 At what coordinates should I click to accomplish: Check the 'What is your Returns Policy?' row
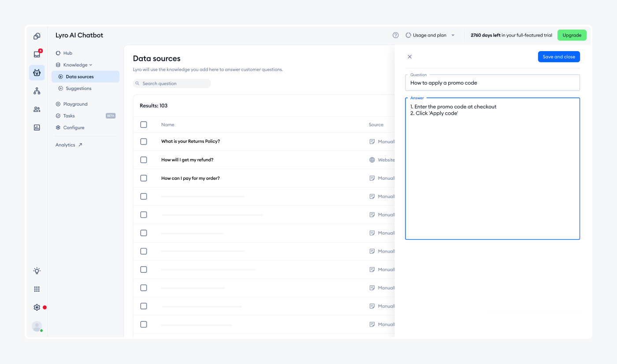pos(144,141)
